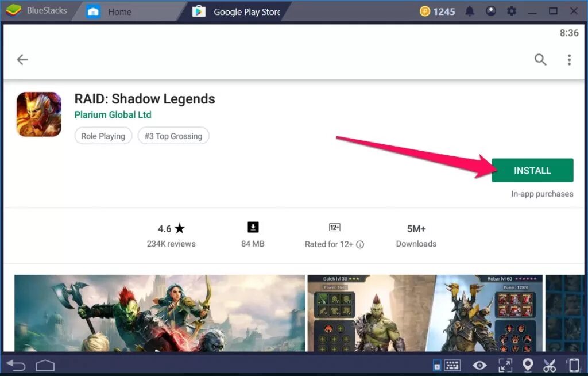Click the 234K reviews label
Viewport: 588px width, 376px height.
(x=171, y=244)
